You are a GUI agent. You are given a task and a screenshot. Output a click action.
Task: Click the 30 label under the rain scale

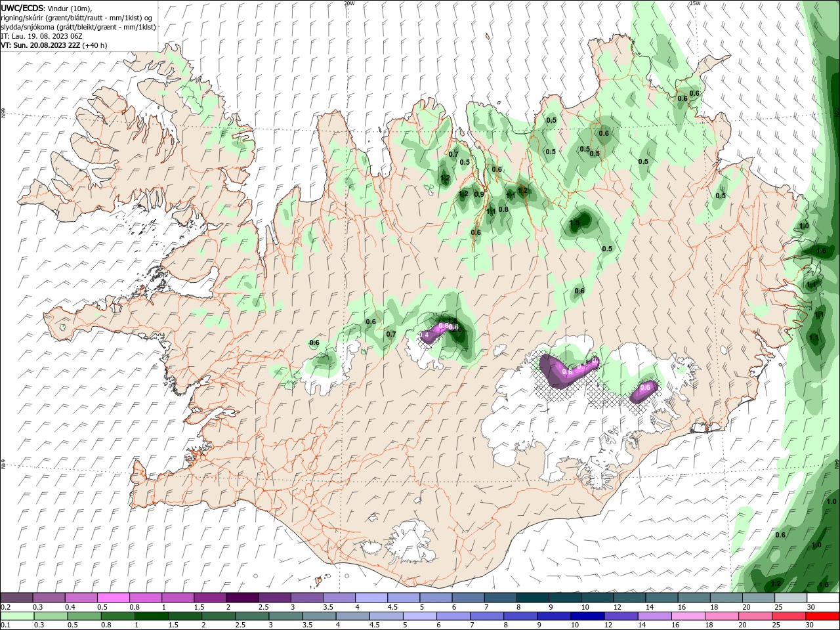pos(811,625)
